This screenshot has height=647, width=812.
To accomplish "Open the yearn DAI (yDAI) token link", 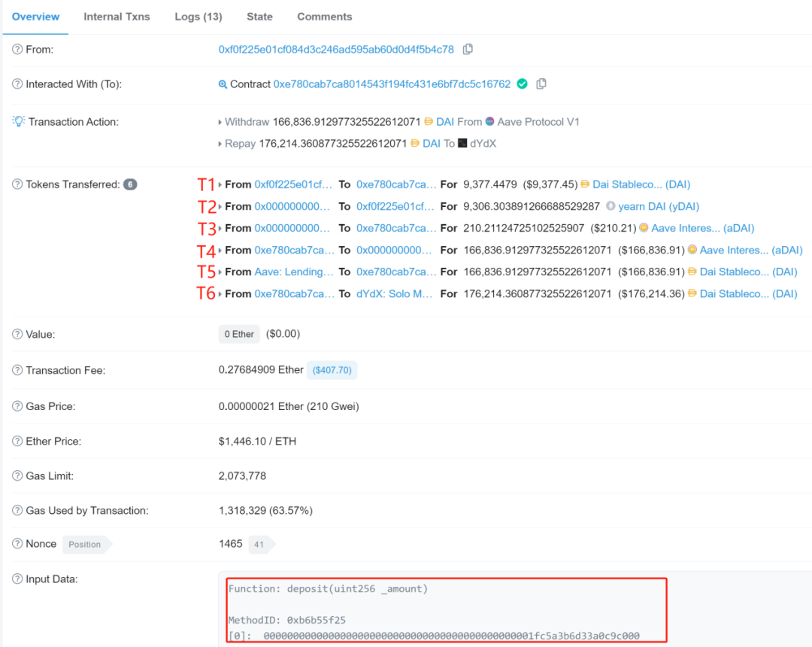I will pos(659,206).
